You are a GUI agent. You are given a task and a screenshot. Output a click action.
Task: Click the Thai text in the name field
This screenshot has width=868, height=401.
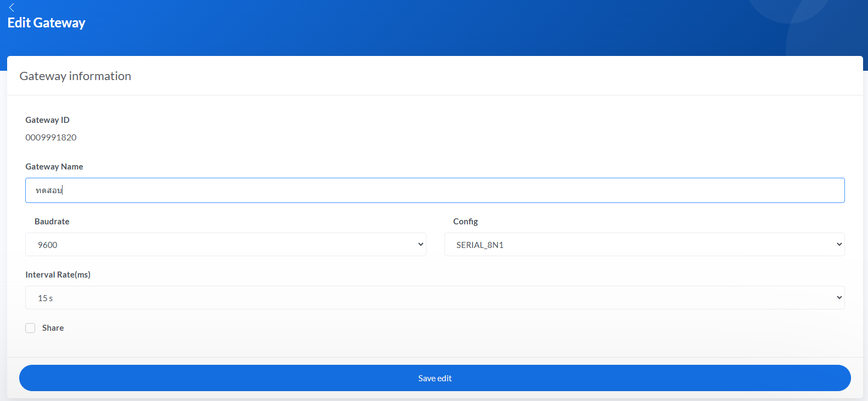(49, 190)
